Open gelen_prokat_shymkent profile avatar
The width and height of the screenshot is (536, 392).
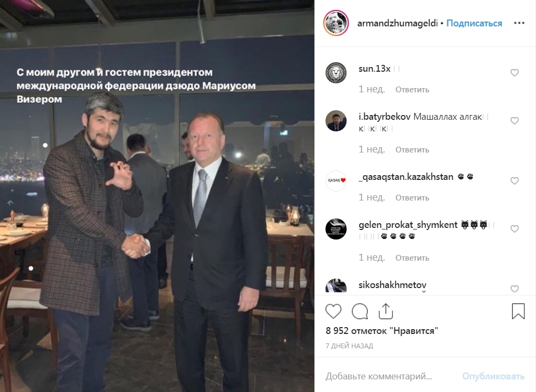336,229
